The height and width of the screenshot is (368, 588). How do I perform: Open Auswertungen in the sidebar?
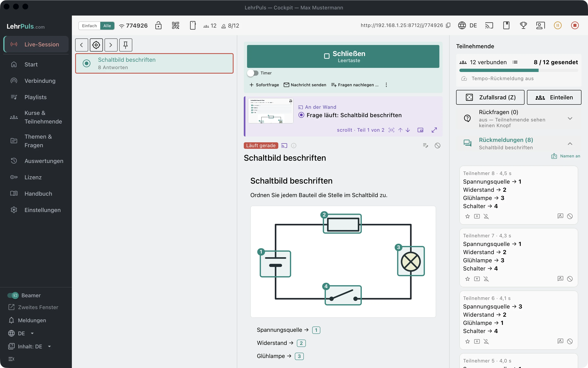36,161
